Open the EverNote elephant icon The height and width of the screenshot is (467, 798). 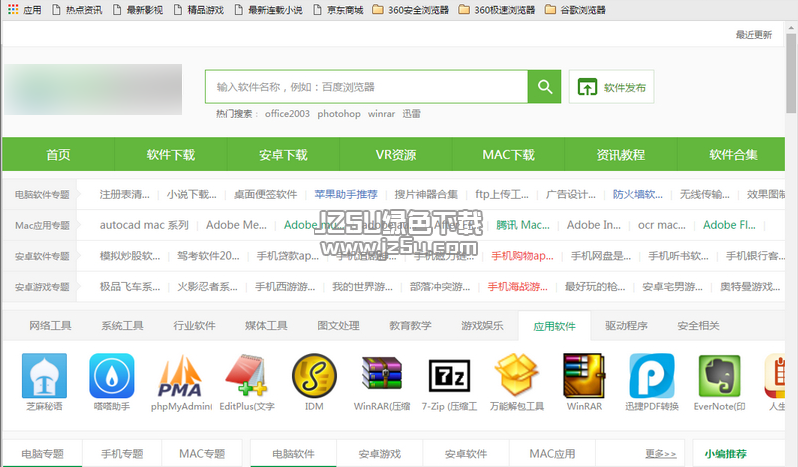click(719, 376)
